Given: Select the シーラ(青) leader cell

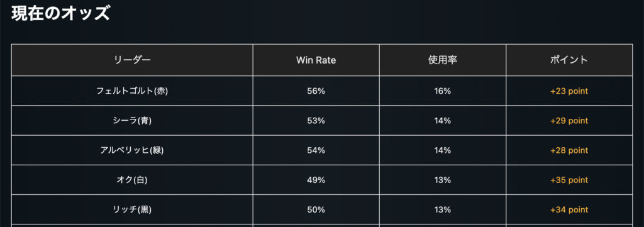Looking at the screenshot, I should pyautogui.click(x=132, y=121).
